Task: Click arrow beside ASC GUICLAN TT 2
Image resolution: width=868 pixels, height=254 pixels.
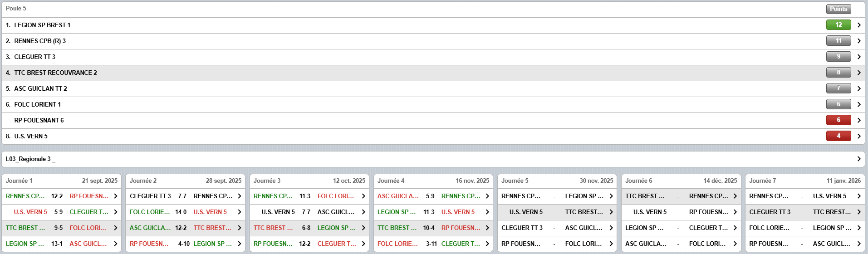Action: pyautogui.click(x=858, y=88)
